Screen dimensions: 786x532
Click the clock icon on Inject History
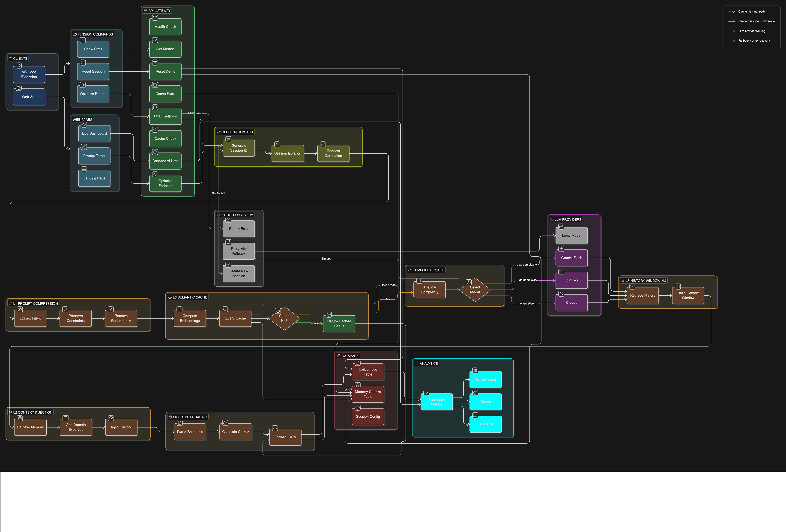[x=111, y=418]
